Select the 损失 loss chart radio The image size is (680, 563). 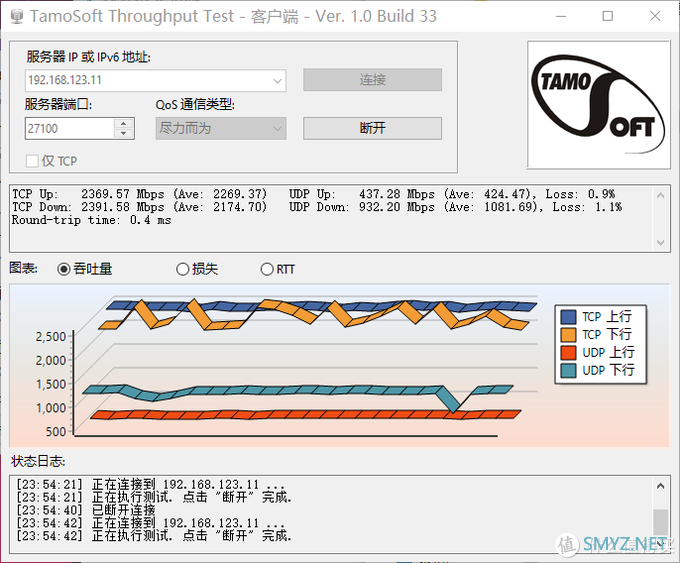click(x=183, y=269)
